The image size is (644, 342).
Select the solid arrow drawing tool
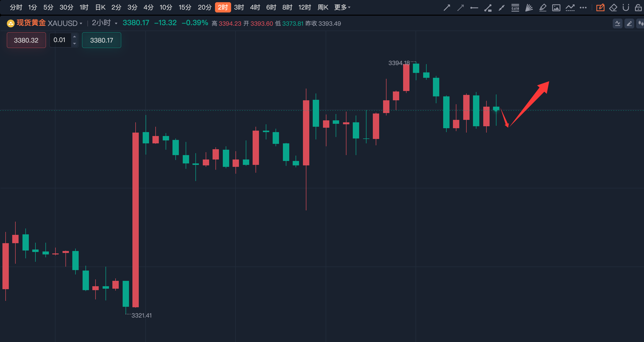447,8
